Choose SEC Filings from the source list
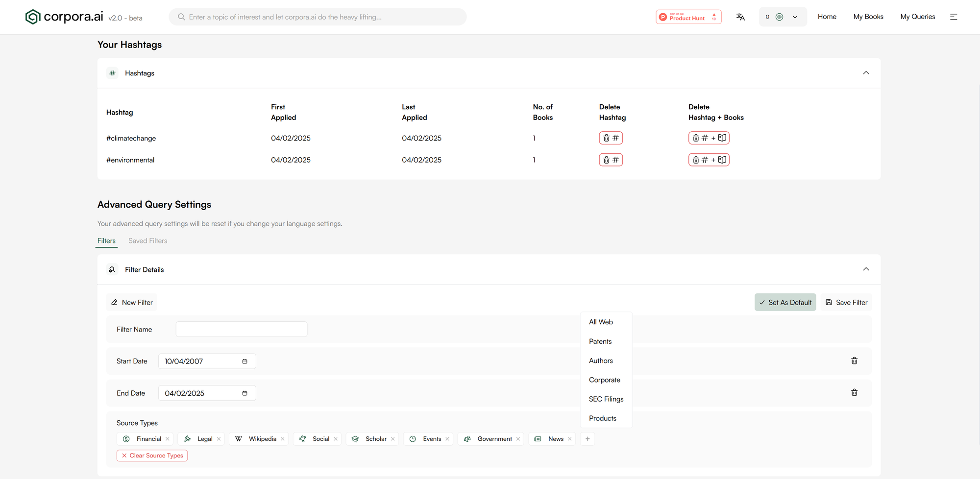Screen dimensions: 980x479 pyautogui.click(x=606, y=399)
